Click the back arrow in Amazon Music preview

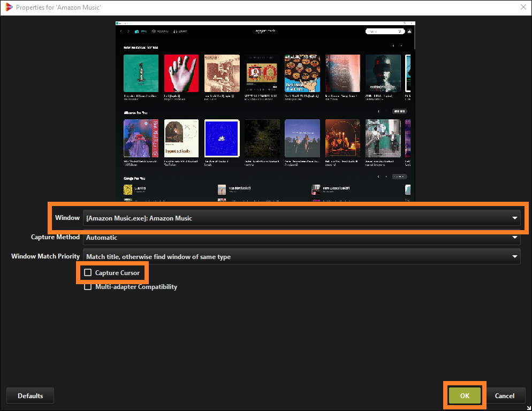[x=121, y=31]
